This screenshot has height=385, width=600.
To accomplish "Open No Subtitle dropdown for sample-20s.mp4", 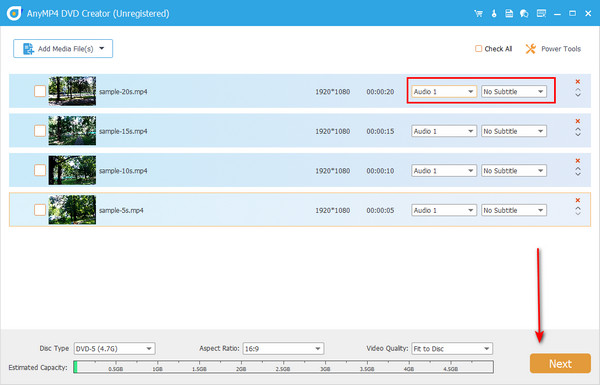I will (514, 91).
